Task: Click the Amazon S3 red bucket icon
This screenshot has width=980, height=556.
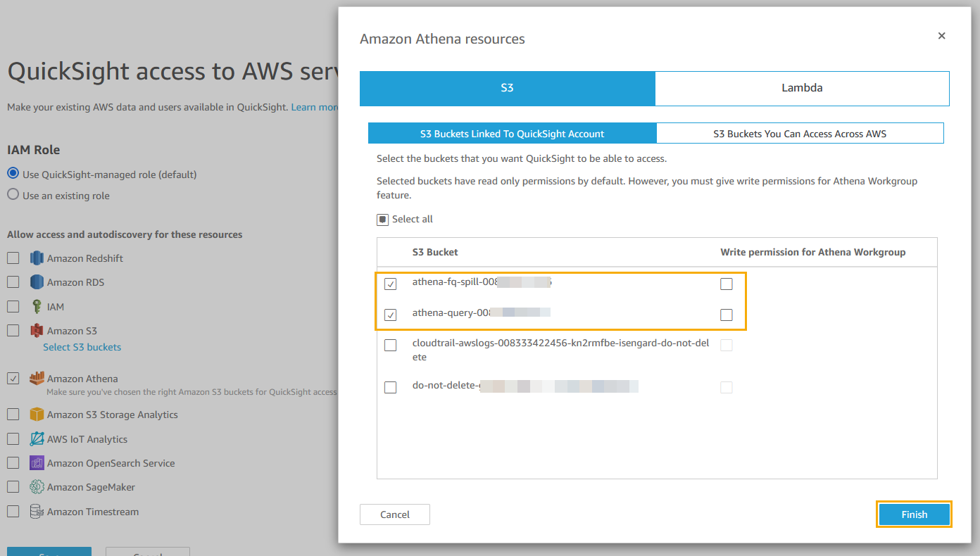Action: click(37, 331)
